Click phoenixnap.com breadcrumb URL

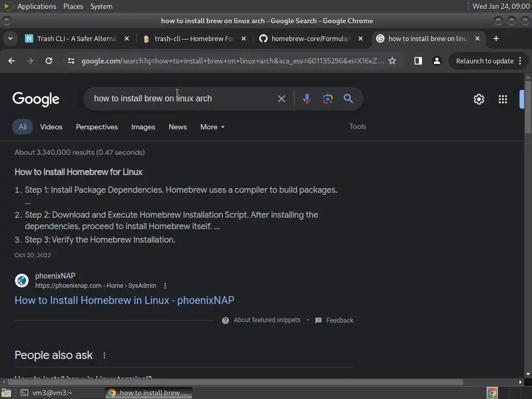[96, 286]
